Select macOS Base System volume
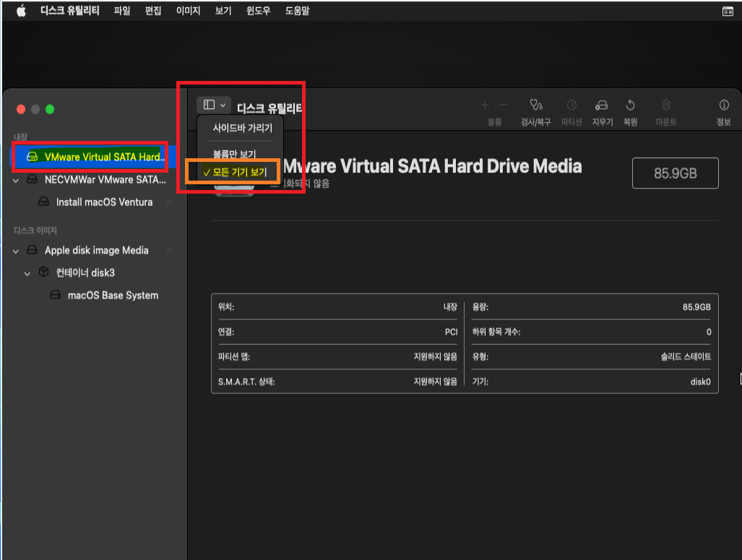This screenshot has height=560, width=742. (x=113, y=296)
